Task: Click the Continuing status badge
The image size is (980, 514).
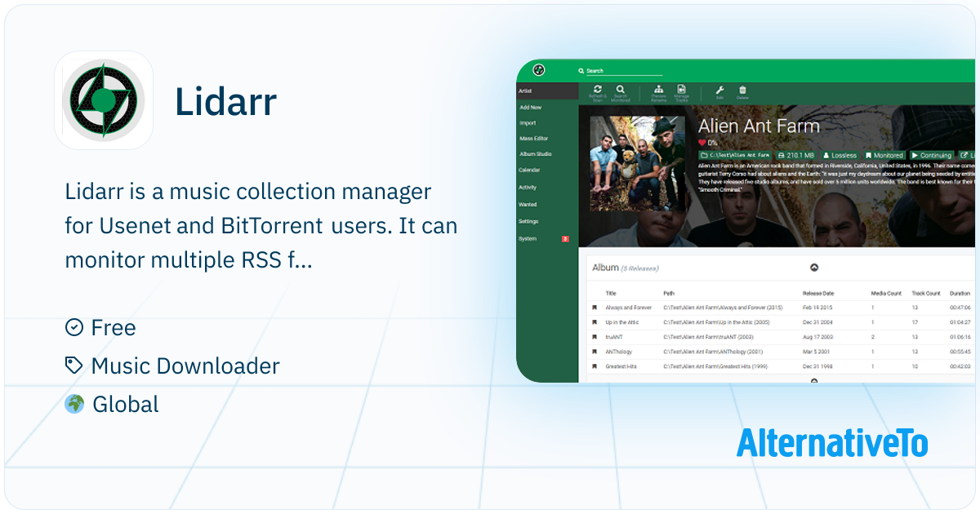Action: (x=932, y=155)
